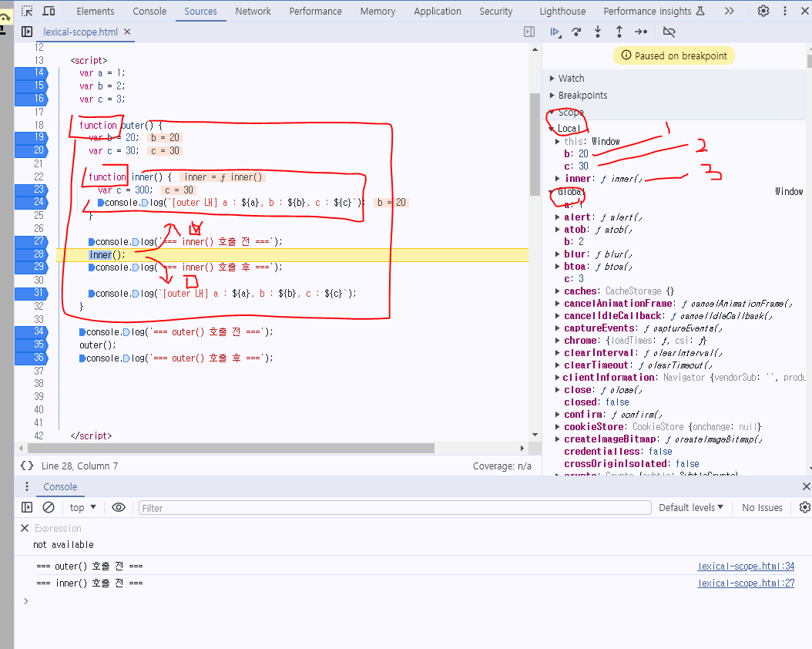
Task: Toggle the file navigator sidebar
Action: pos(27,32)
